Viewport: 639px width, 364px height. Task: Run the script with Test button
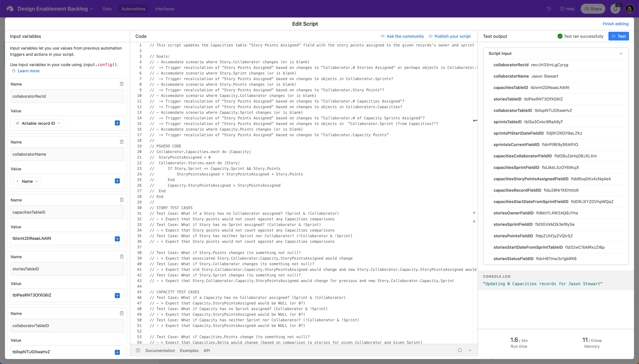[x=618, y=36]
